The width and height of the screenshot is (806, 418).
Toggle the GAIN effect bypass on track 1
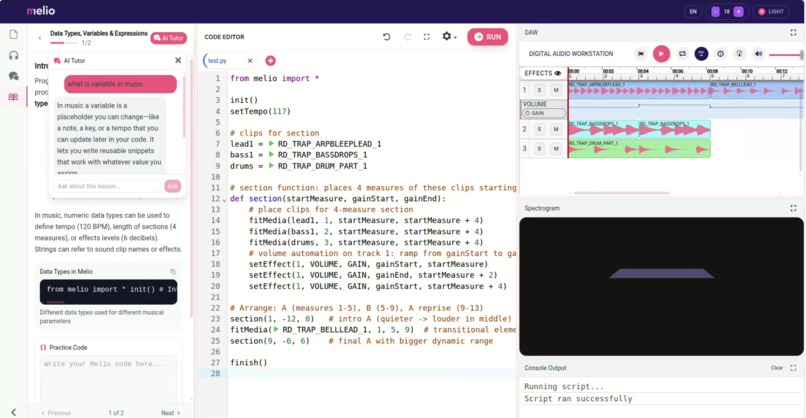[x=527, y=113]
